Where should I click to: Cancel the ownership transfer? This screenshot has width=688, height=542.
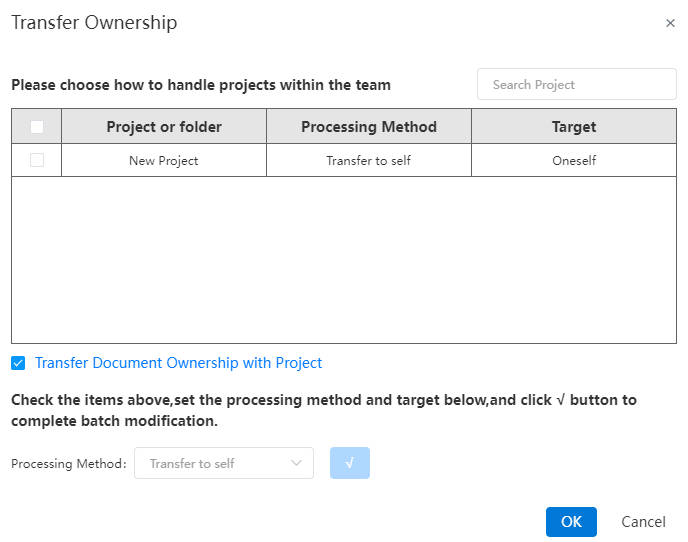(x=643, y=522)
